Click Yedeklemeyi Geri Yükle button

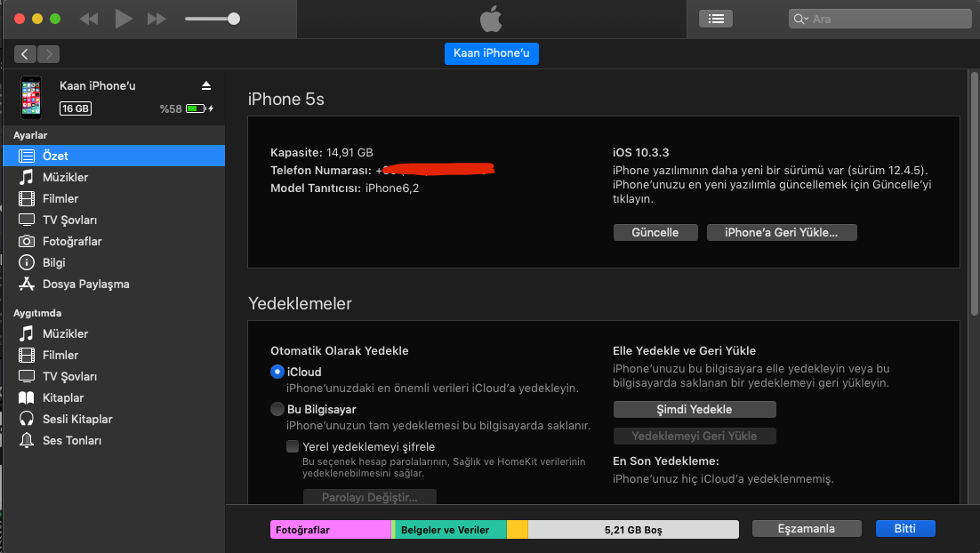(x=695, y=437)
